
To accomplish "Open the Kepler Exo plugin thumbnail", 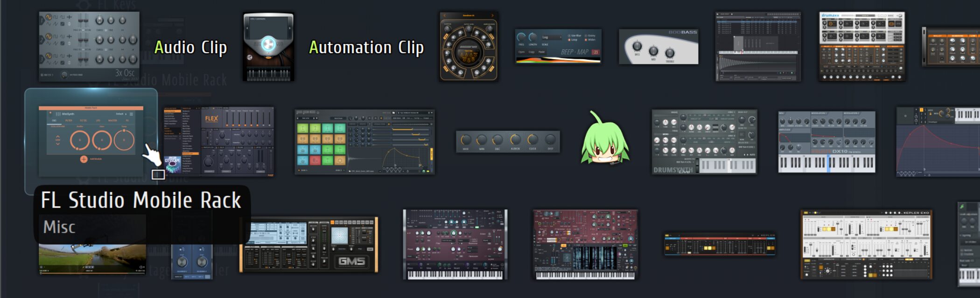I will point(866,244).
